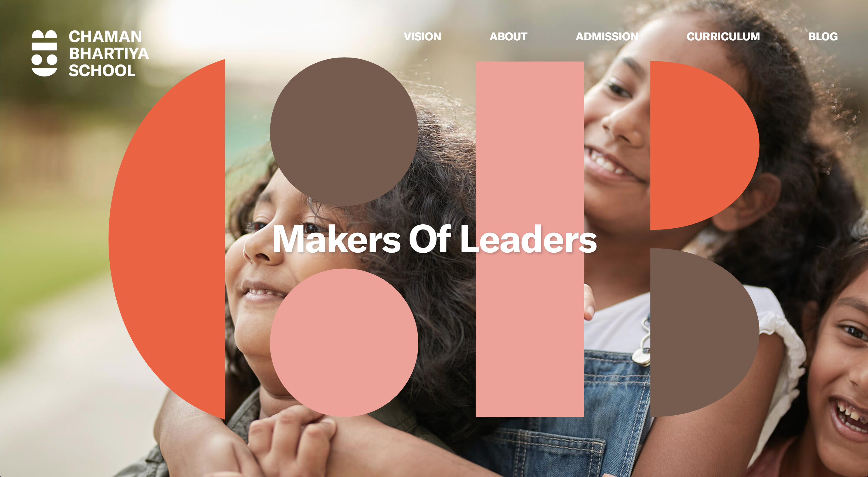Select the pink circle below the headline
The image size is (868, 477).
[344, 343]
